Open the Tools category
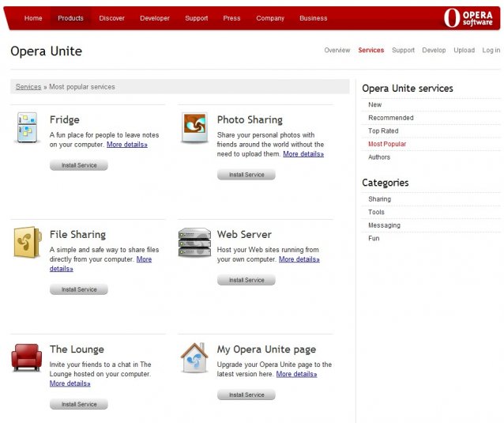504x423 pixels. (x=376, y=213)
